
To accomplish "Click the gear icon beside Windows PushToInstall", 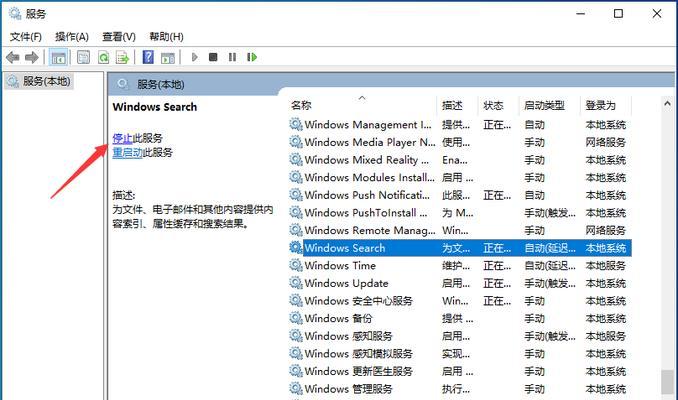I will [296, 212].
